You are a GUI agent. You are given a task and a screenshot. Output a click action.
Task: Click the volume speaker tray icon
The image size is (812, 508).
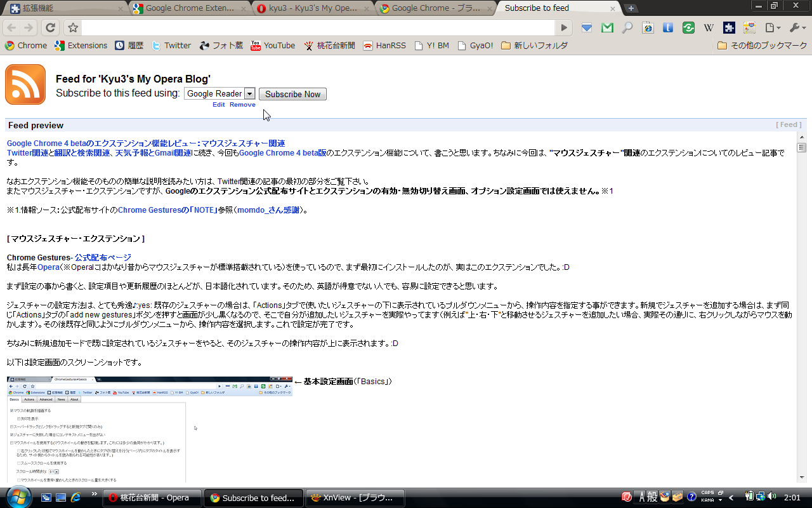tap(771, 497)
